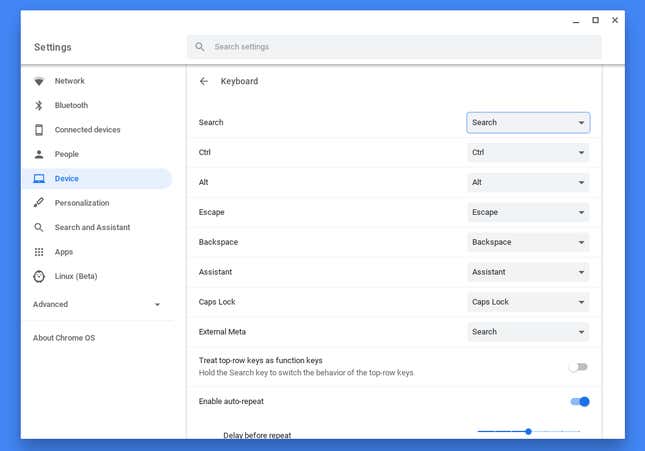Open the External Meta dropdown

pyautogui.click(x=528, y=332)
